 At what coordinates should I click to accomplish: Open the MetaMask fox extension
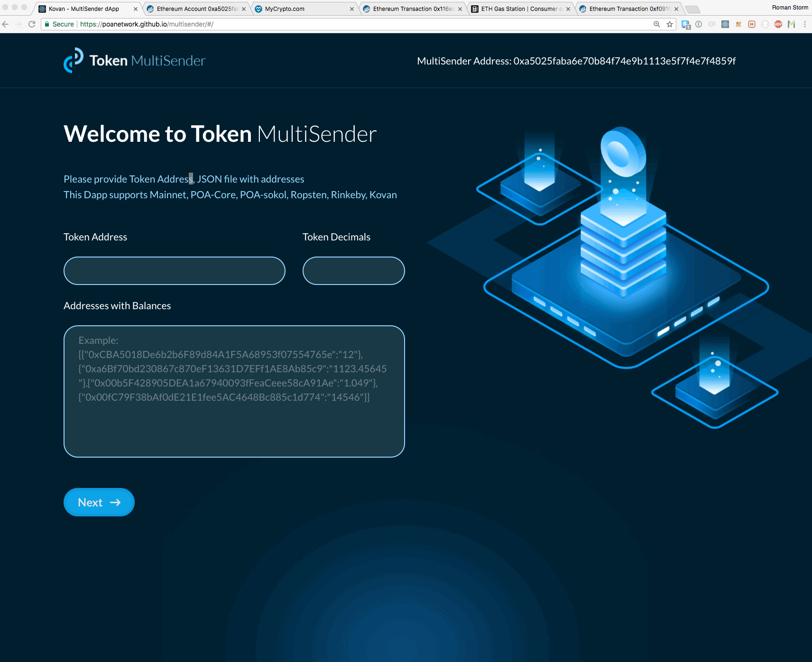pos(738,24)
